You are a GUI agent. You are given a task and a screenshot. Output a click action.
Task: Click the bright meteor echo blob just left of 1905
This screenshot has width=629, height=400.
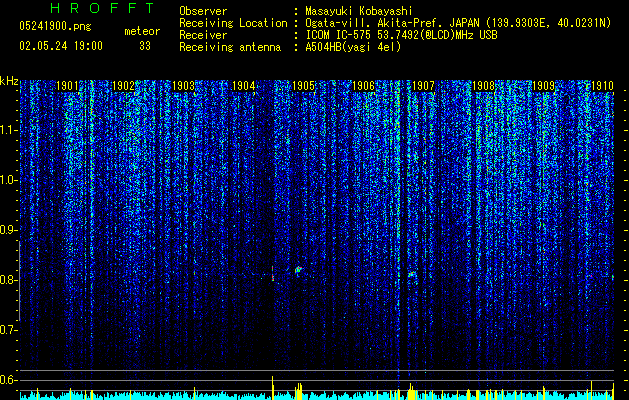(x=298, y=270)
